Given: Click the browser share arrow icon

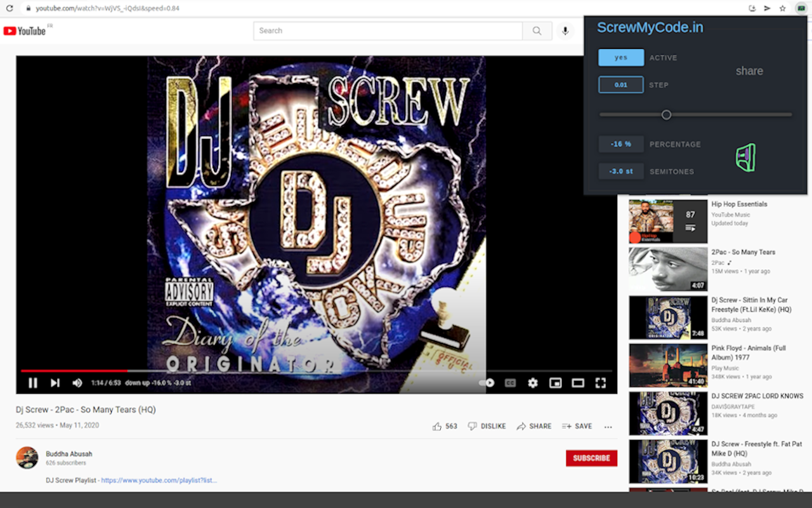Looking at the screenshot, I should pos(767,8).
